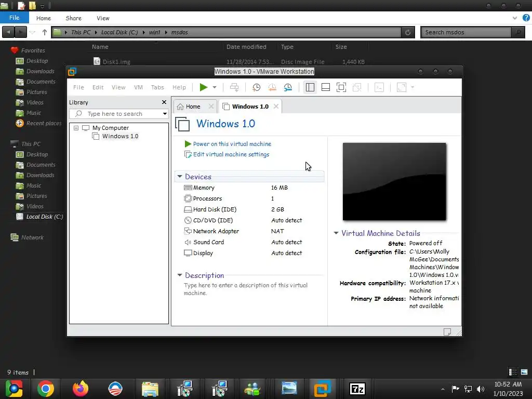Open the Library search dropdown arrow
Viewport: 532px width, 399px height.
click(165, 114)
